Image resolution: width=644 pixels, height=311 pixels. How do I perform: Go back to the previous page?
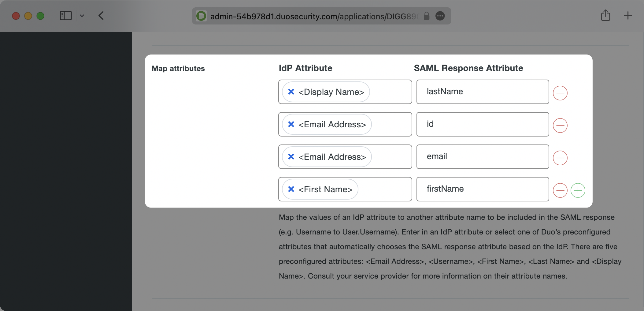(x=101, y=16)
